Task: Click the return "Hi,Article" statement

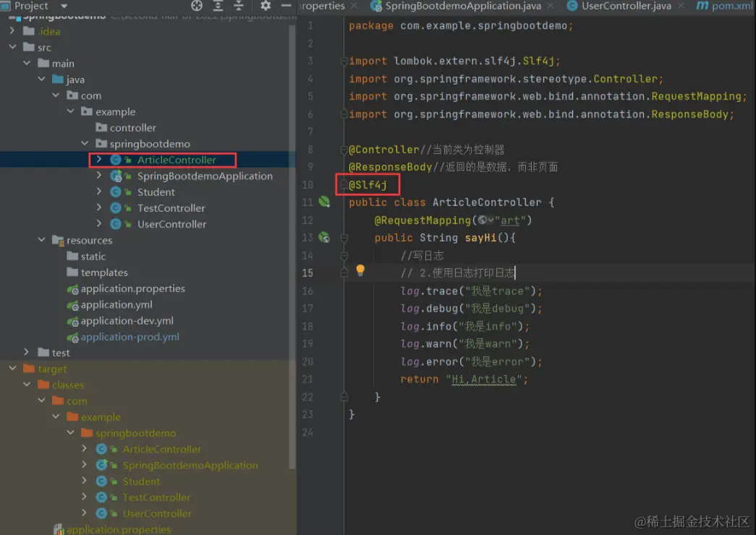Action: (x=464, y=380)
